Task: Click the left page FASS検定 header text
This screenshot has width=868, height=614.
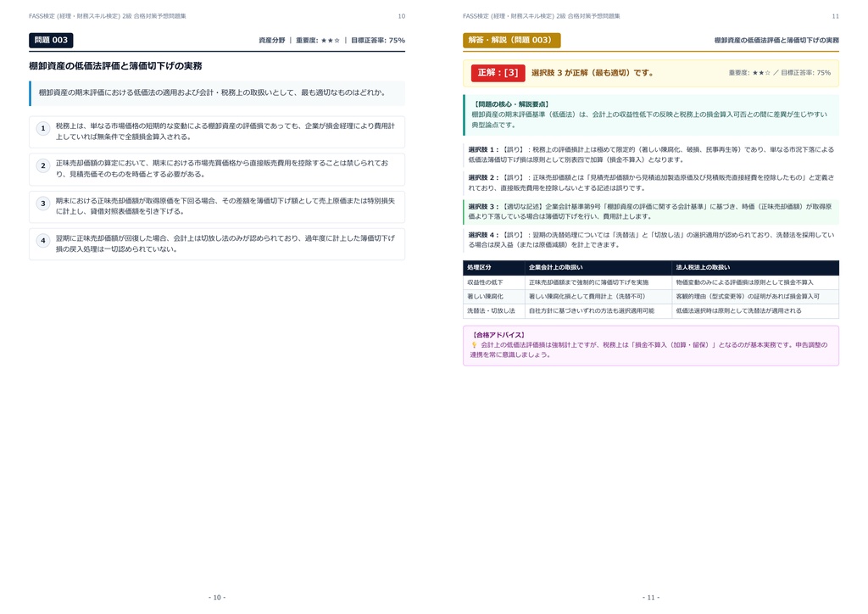Action: (x=108, y=16)
